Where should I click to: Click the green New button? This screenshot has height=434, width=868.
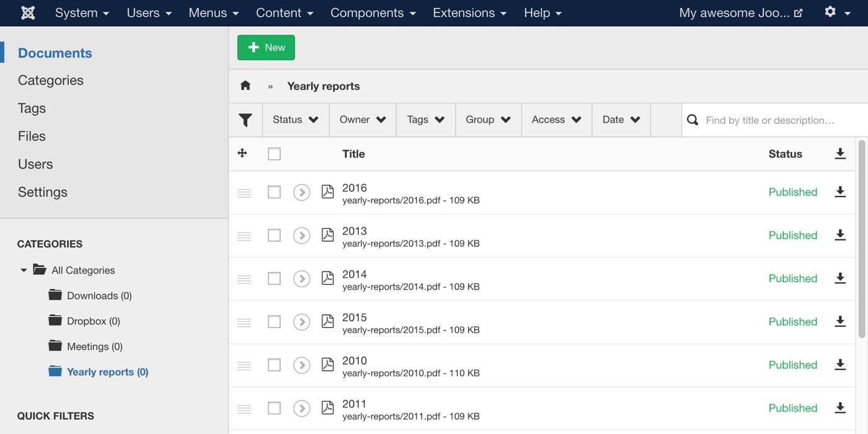266,48
